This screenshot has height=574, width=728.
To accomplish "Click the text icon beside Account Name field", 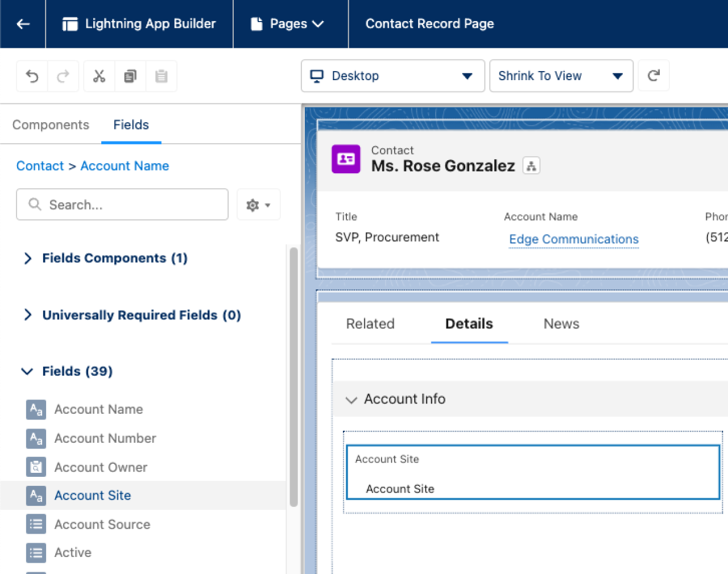I will point(36,409).
